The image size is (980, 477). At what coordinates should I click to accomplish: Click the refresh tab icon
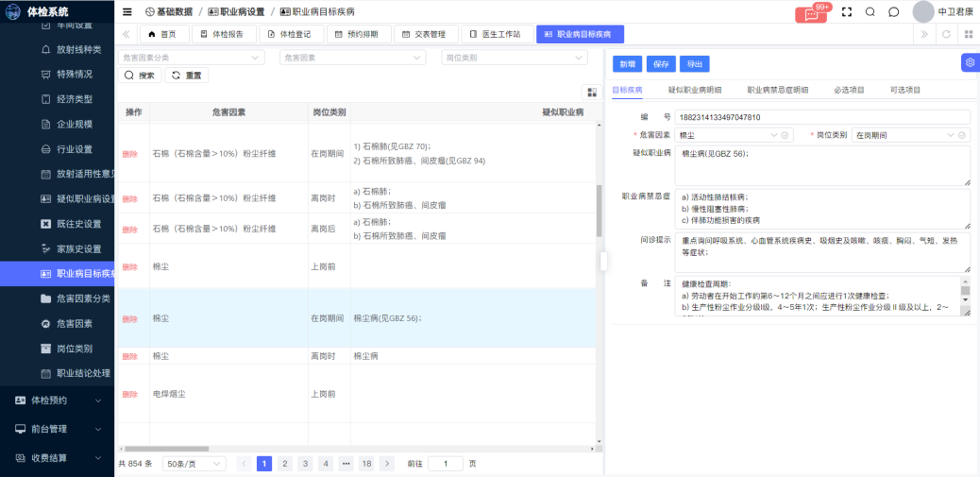(x=945, y=34)
